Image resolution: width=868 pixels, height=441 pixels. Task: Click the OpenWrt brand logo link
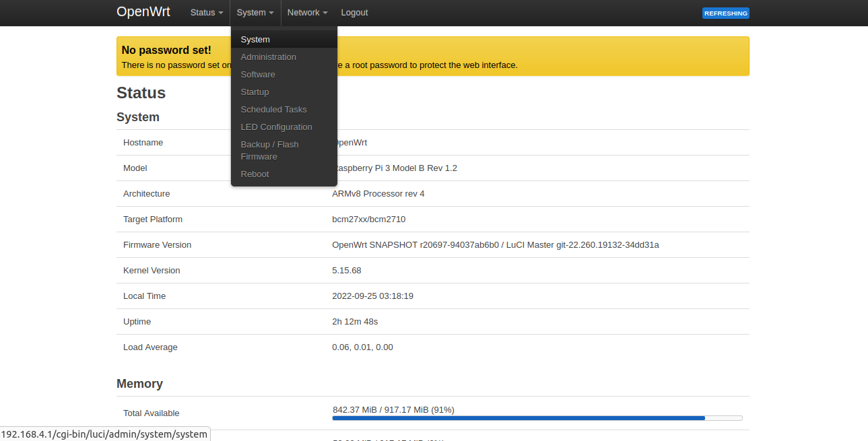pyautogui.click(x=143, y=12)
